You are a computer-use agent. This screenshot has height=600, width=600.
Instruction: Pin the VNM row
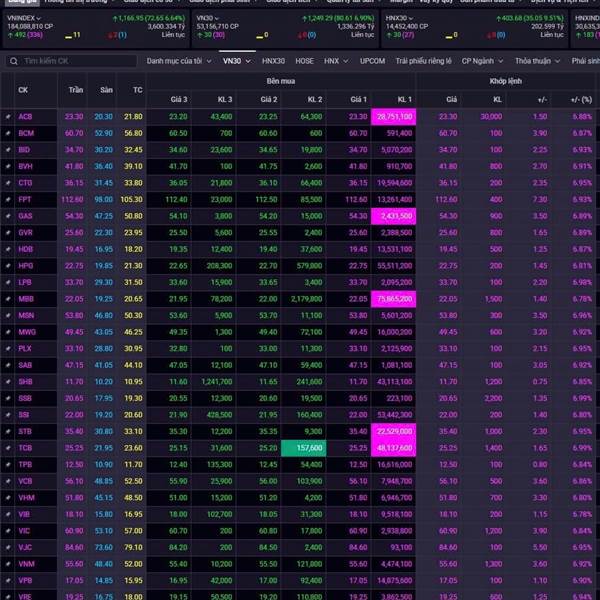tap(8, 564)
